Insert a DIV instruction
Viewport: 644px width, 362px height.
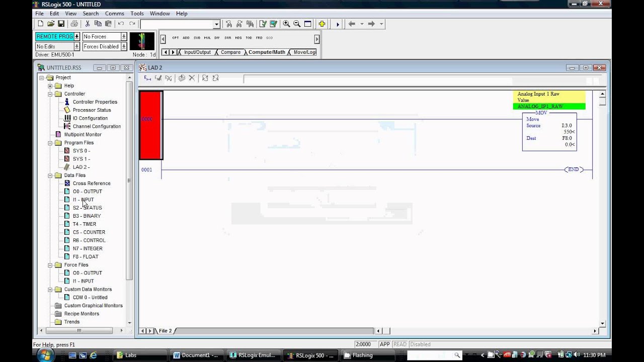click(217, 38)
